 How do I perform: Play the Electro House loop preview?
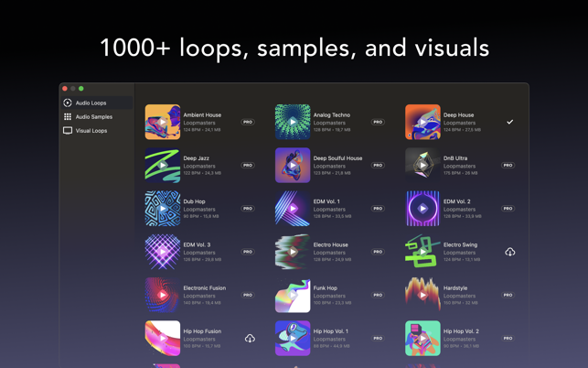tap(293, 252)
